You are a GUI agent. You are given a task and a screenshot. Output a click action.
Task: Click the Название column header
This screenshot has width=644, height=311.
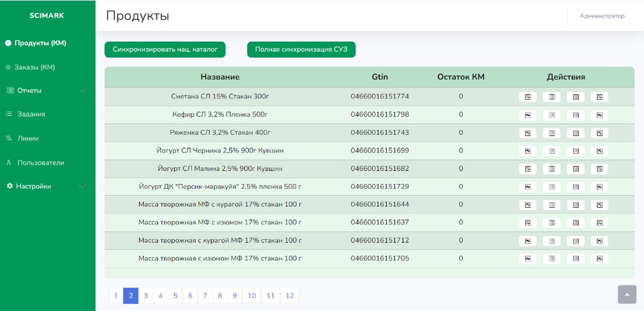point(220,77)
